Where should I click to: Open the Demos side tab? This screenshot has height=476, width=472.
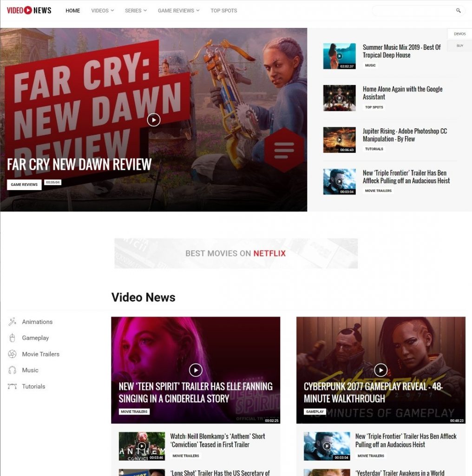point(459,33)
